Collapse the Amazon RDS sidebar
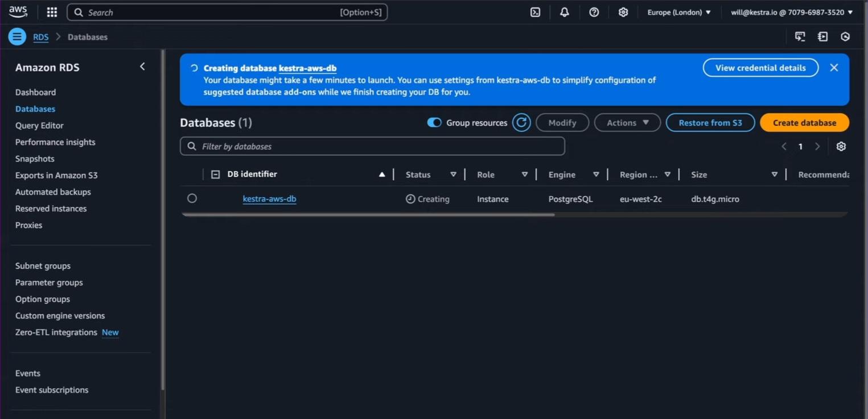 (x=142, y=67)
